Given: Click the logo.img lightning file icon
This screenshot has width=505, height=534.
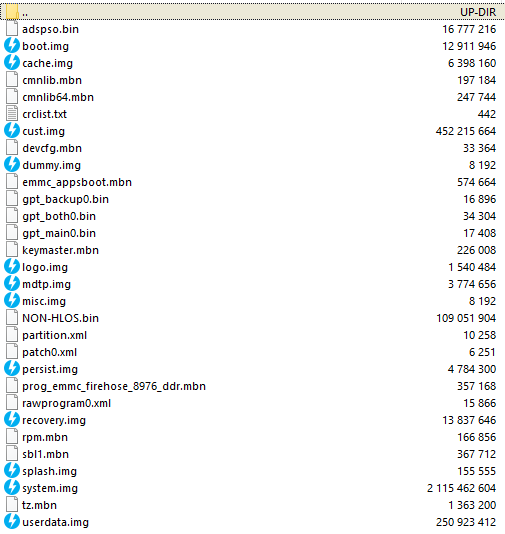Looking at the screenshot, I should tap(12, 266).
